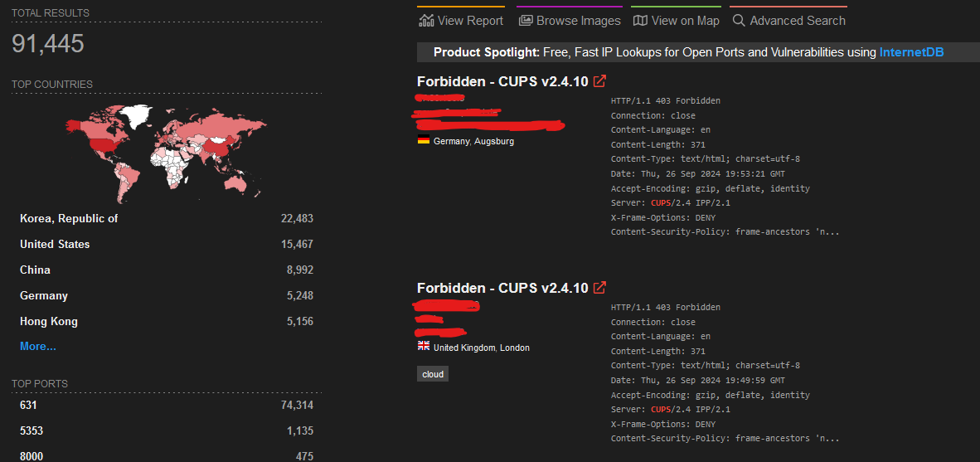Screen dimensions: 980x462
Task: Open external link icon for London result
Action: (x=599, y=288)
